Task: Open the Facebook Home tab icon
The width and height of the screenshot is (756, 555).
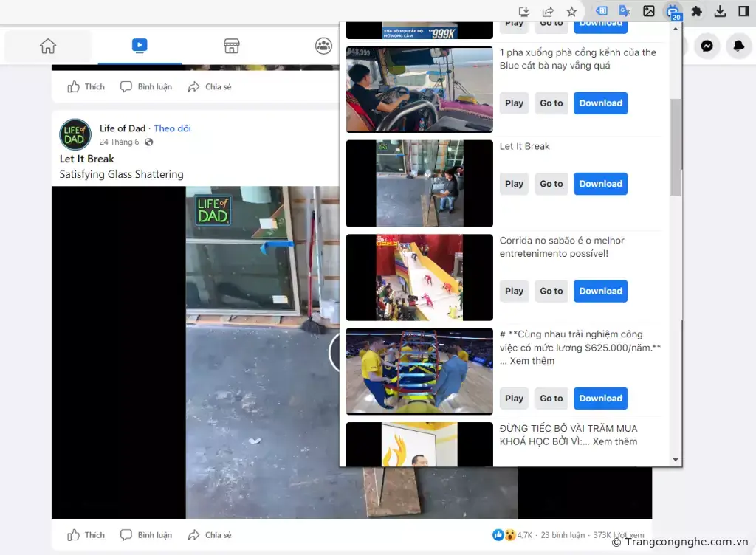Action: point(48,46)
